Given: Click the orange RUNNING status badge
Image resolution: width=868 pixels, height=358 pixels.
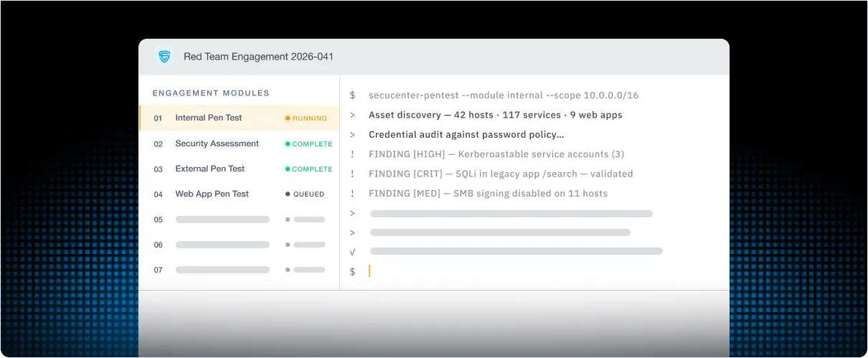Looking at the screenshot, I should click(306, 118).
